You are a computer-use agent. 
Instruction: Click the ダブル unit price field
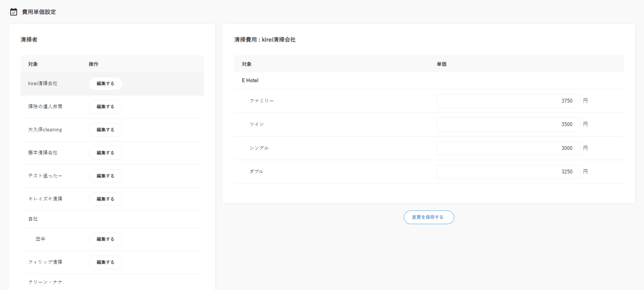tap(508, 172)
